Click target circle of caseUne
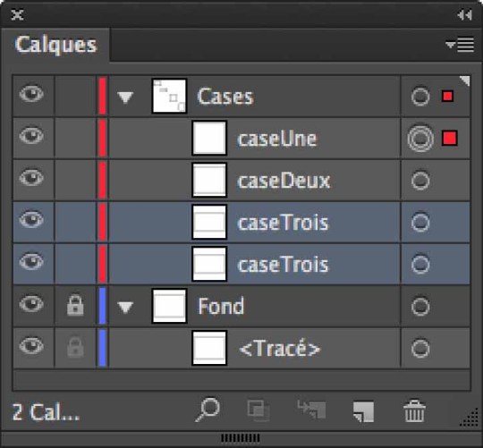 pyautogui.click(x=420, y=139)
